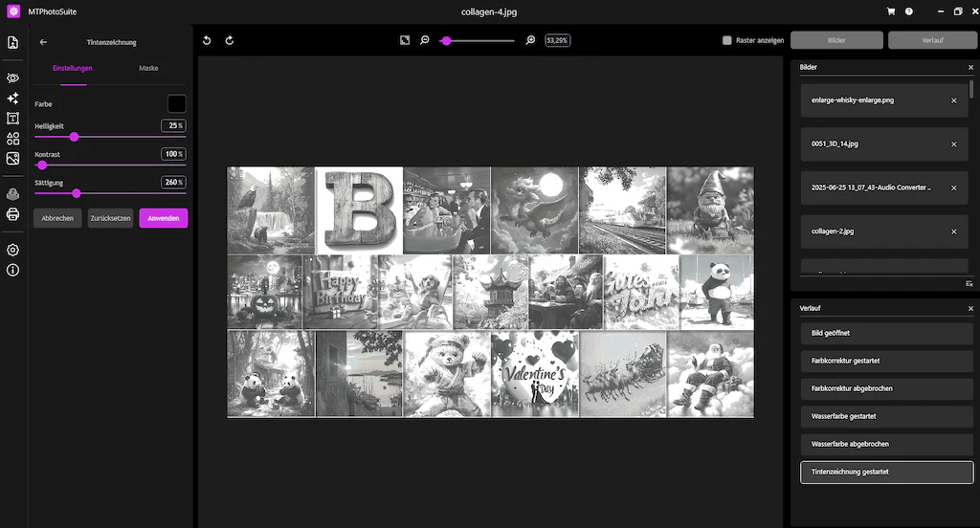980x528 pixels.
Task: Open the effects sparkle icon in sidebar
Action: 12,99
